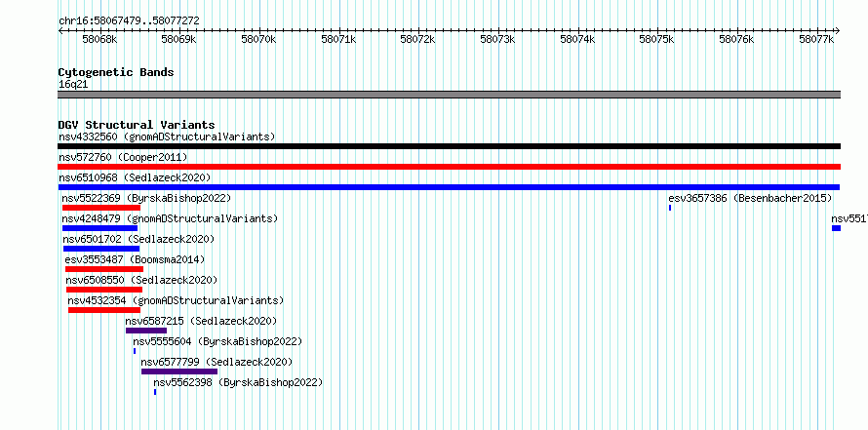
Task: Open the nsv4532354 gnomADStructuralVariants label
Action: tap(176, 300)
